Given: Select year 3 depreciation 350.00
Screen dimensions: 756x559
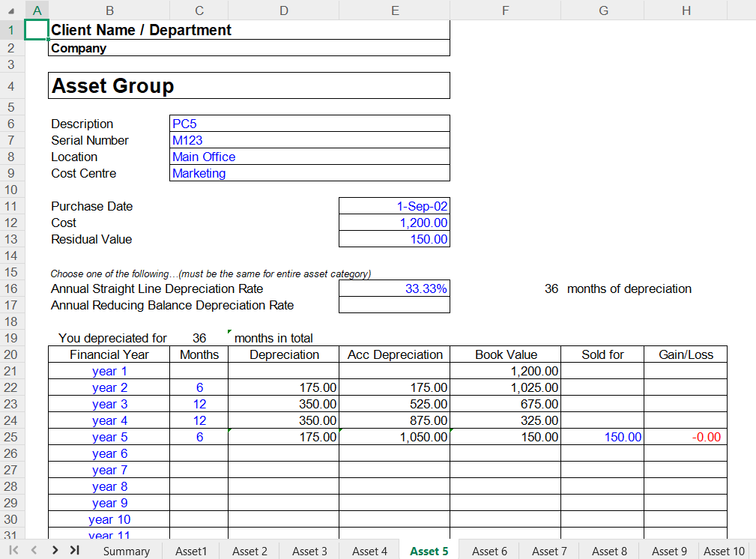Looking at the screenshot, I should [283, 404].
